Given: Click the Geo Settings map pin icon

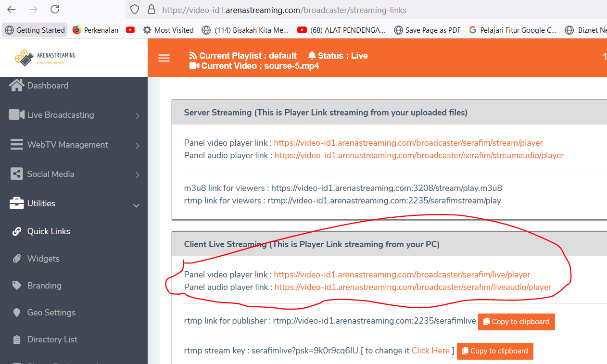Looking at the screenshot, I should click(17, 313).
